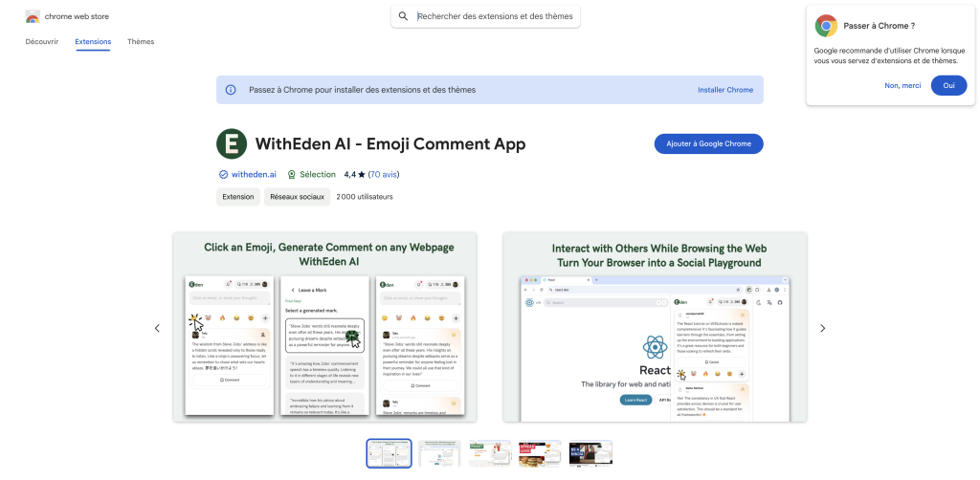Open the Click an Emoji promo screenshot
The image size is (980, 480).
325,327
